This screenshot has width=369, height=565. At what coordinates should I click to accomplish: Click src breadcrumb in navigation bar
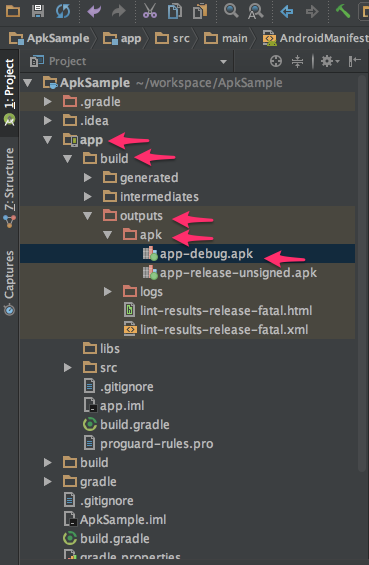tap(172, 38)
